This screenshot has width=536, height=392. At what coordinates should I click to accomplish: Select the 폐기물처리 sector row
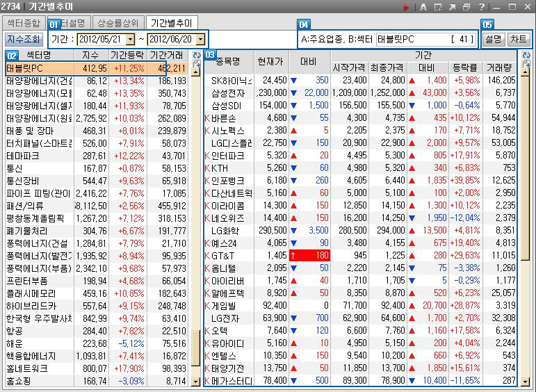click(97, 231)
